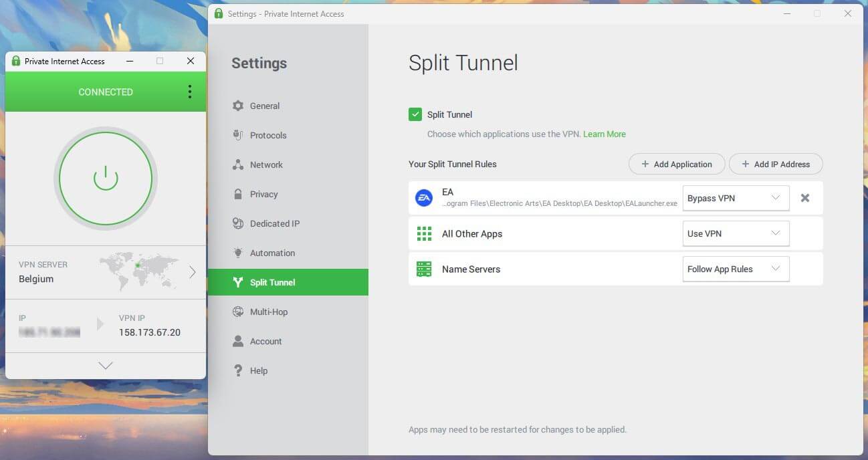Click the Network nodes icon
Screen dimensions: 868x460
(x=237, y=164)
